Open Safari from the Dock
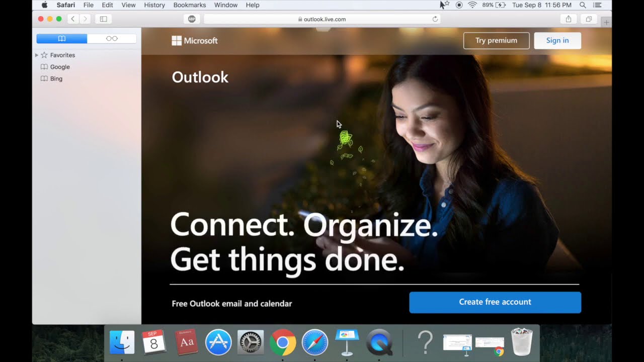This screenshot has height=362, width=644. coord(315,342)
